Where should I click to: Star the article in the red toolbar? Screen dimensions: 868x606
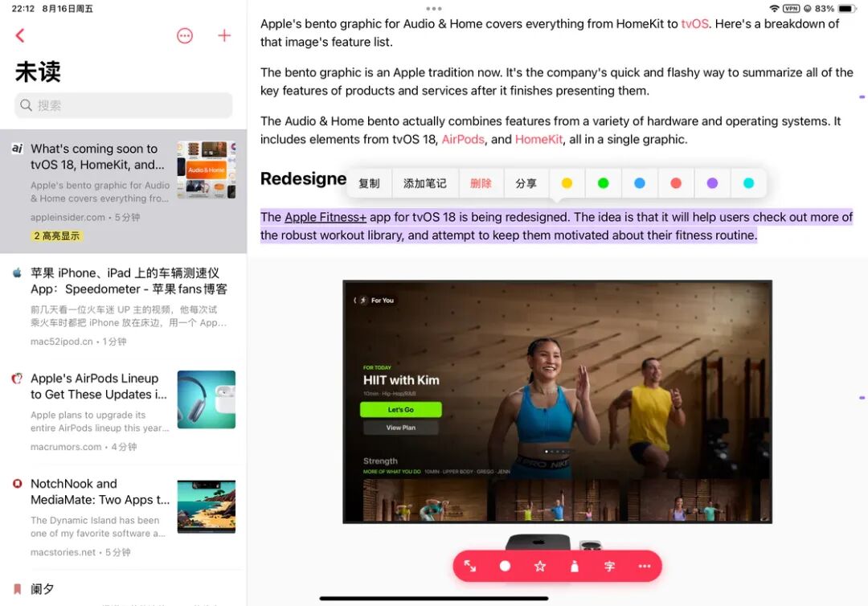coord(540,566)
